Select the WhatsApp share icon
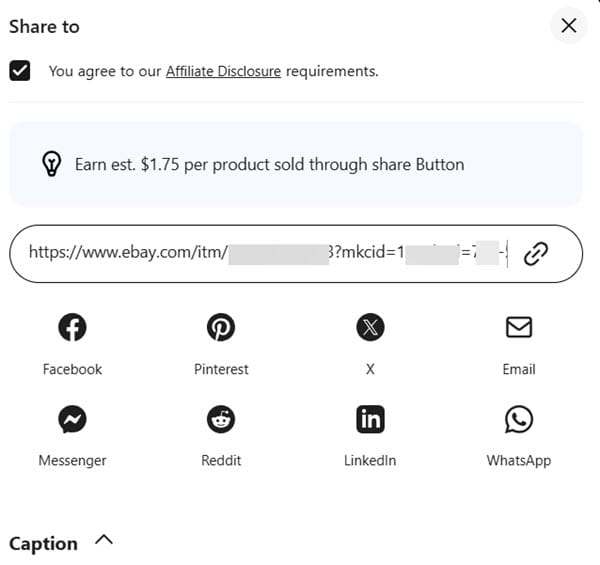The height and width of the screenshot is (565, 600). click(x=518, y=419)
